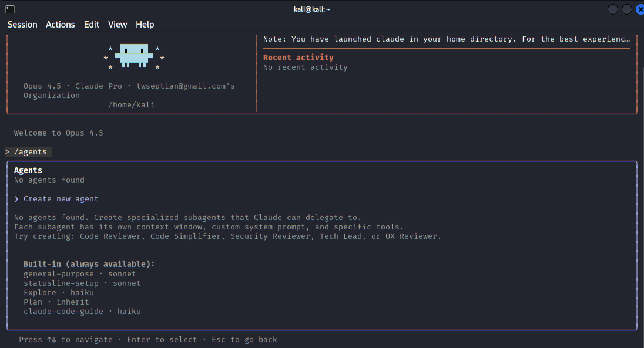Viewport: 644px width, 348px height.
Task: Click the /home/kali working directory path
Action: (132, 105)
